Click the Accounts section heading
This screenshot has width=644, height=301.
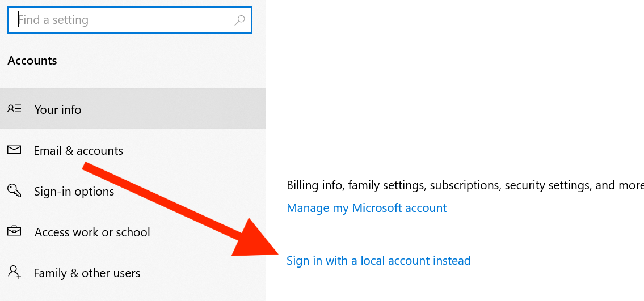click(32, 61)
